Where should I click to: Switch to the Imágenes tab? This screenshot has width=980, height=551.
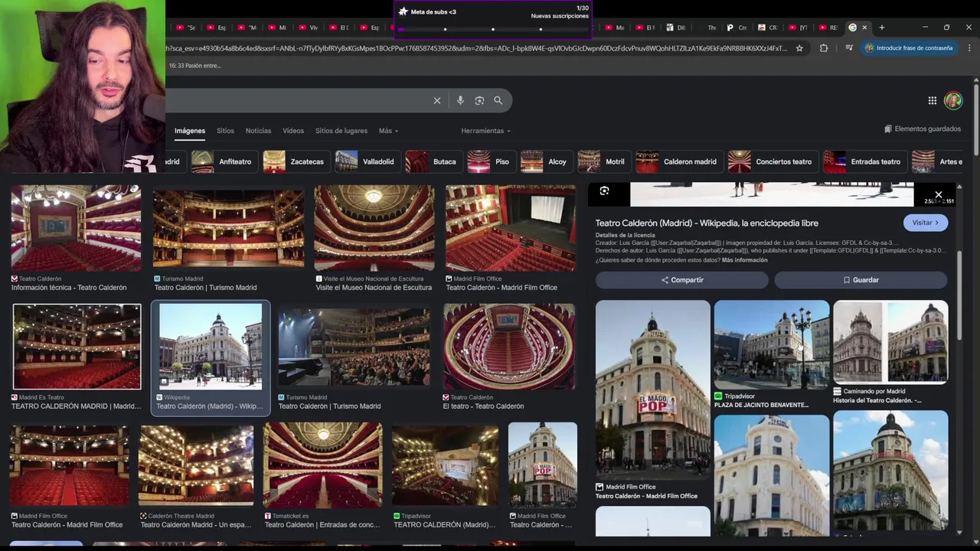coord(190,131)
